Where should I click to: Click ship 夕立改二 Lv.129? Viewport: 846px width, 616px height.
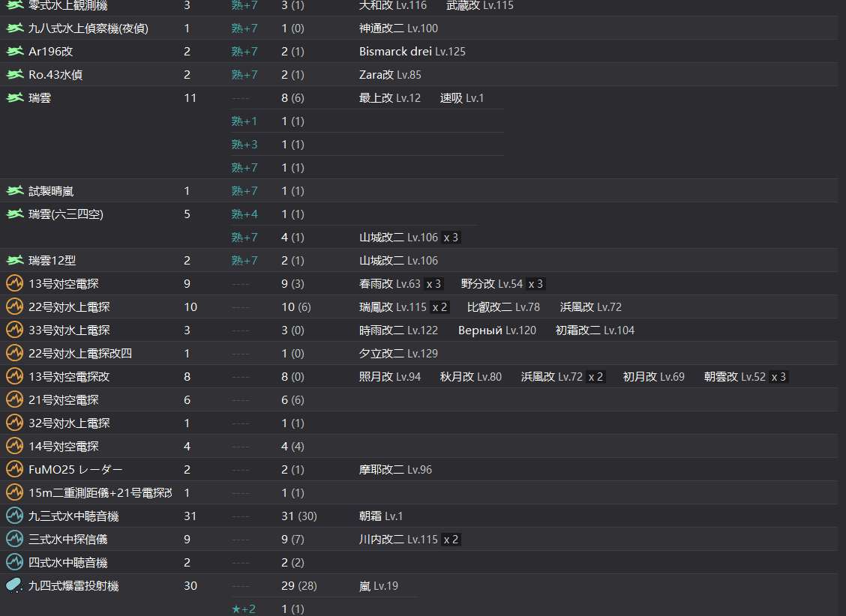coord(399,353)
